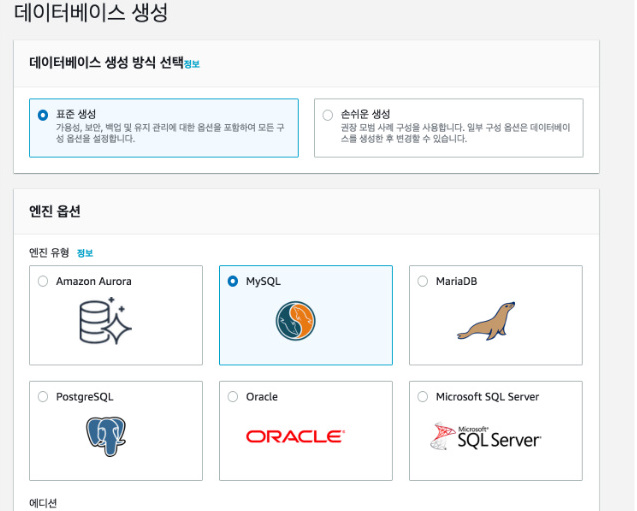The height and width of the screenshot is (511, 637).
Task: Choose the Microsoft SQL Server radio button
Action: (422, 396)
